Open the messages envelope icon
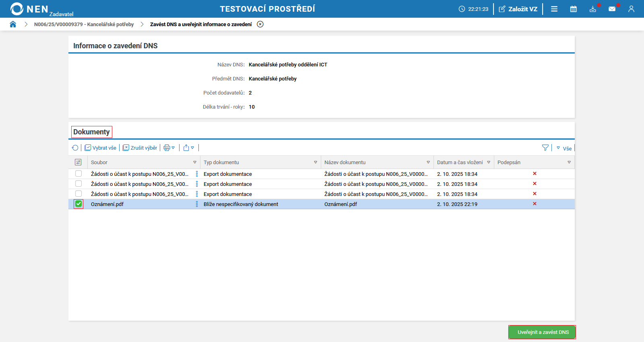The image size is (644, 342). [x=612, y=9]
